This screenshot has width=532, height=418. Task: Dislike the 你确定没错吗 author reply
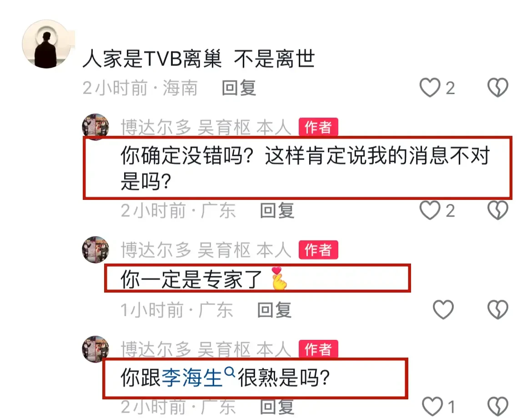(498, 210)
